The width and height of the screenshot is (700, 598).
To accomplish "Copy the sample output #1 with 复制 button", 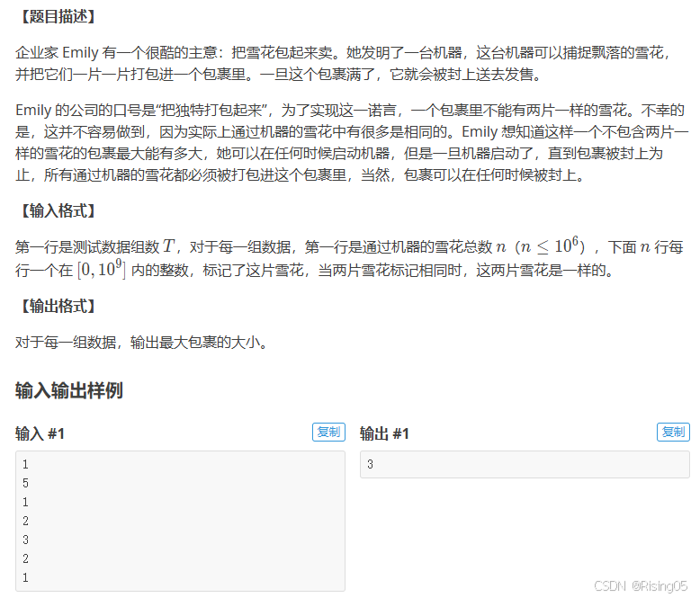I will point(673,432).
